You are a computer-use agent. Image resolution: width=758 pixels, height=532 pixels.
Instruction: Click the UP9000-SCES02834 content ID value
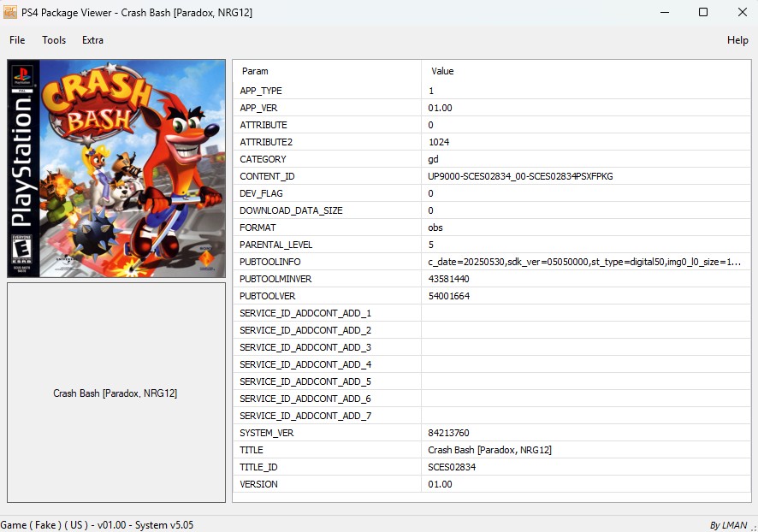[x=520, y=176]
